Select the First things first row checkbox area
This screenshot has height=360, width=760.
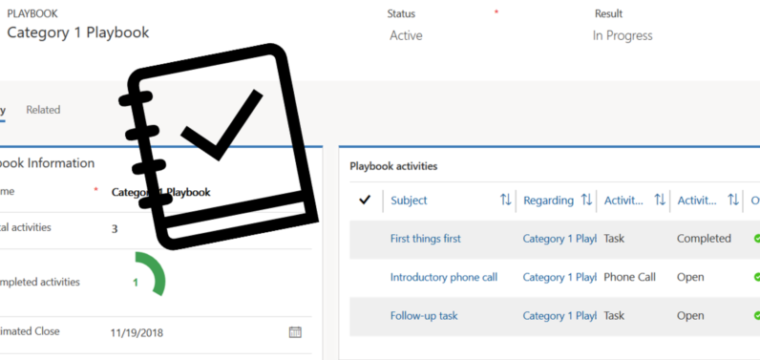click(x=366, y=239)
